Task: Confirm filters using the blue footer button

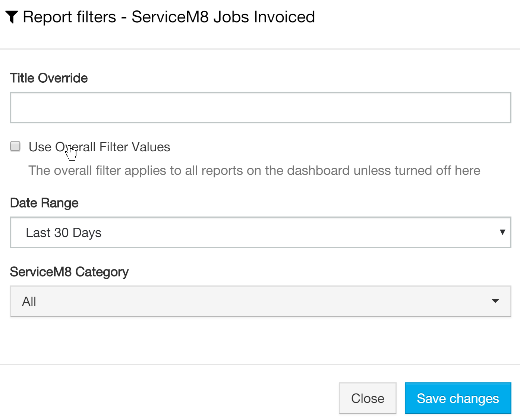Action: coord(458,398)
